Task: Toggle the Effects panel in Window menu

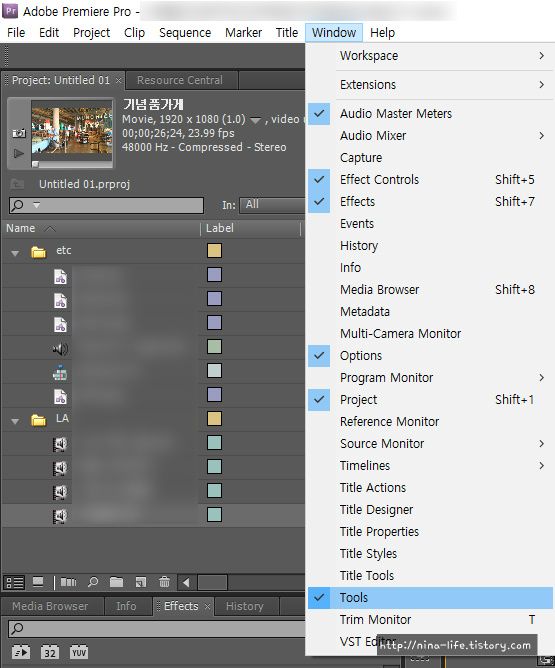Action: pyautogui.click(x=430, y=202)
